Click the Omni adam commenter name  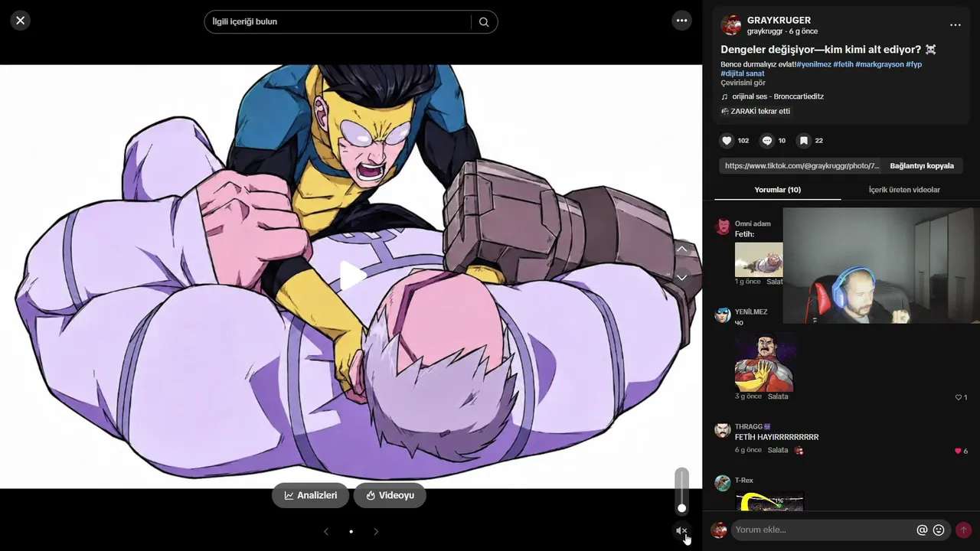753,223
